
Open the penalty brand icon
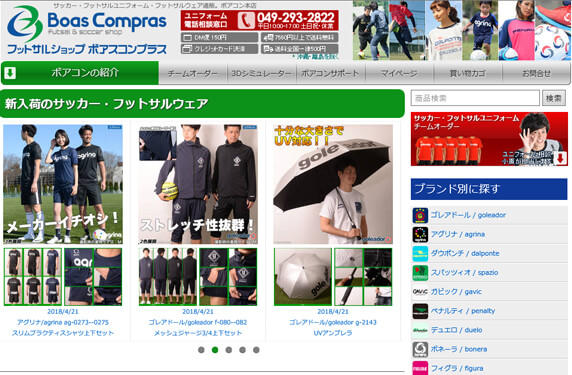pos(420,311)
